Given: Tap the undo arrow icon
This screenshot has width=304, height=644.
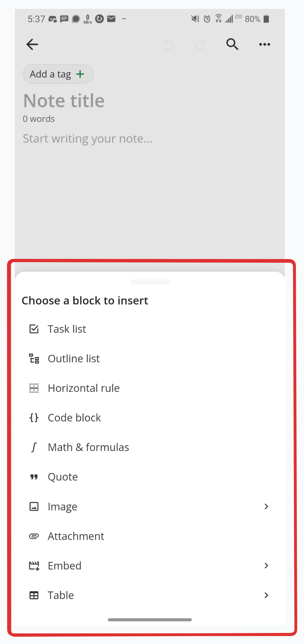Looking at the screenshot, I should point(168,45).
